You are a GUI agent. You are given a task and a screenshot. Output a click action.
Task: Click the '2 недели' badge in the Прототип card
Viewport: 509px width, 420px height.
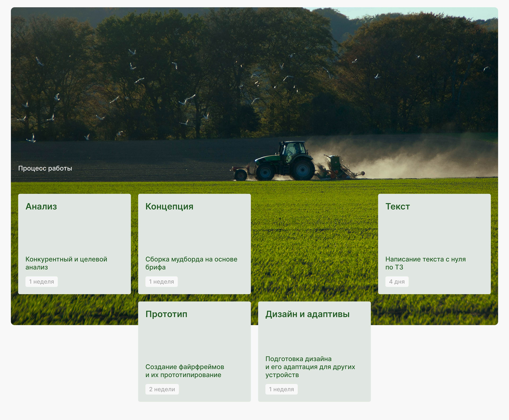click(x=162, y=389)
